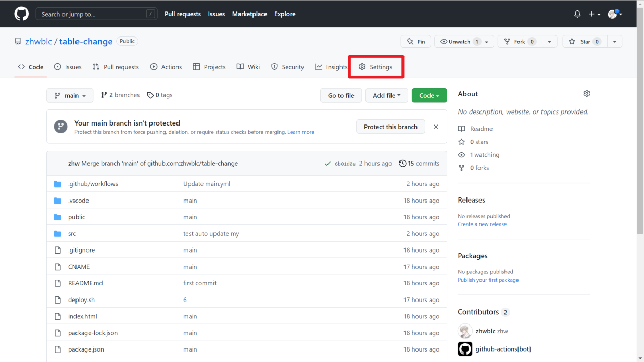
Task: Click the CNAME file icon
Action: (x=58, y=267)
